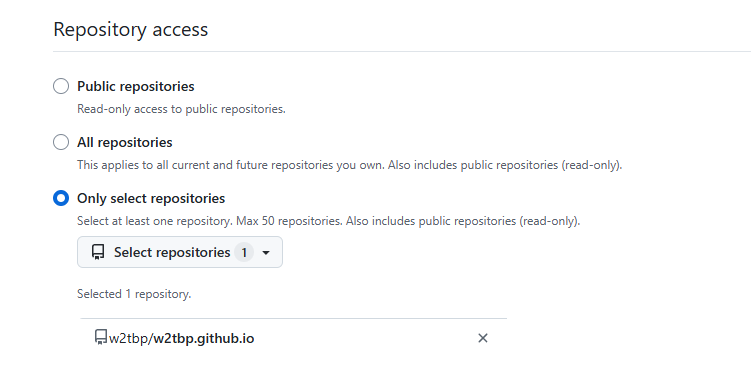The width and height of the screenshot is (751, 375).
Task: Click the "All repositories" label text
Action: [x=125, y=142]
